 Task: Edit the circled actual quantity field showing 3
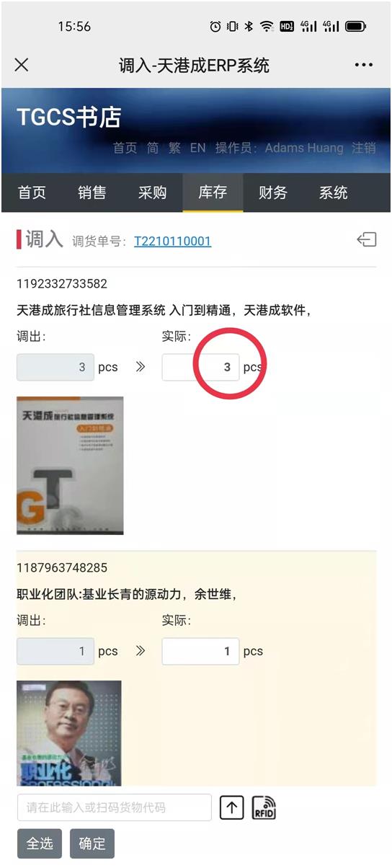(201, 368)
